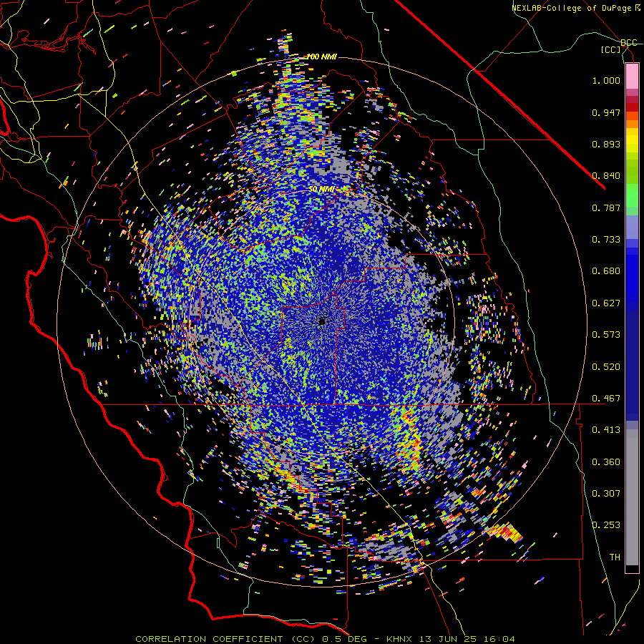
Task: Click the 0.733 scale value
Action: point(606,240)
